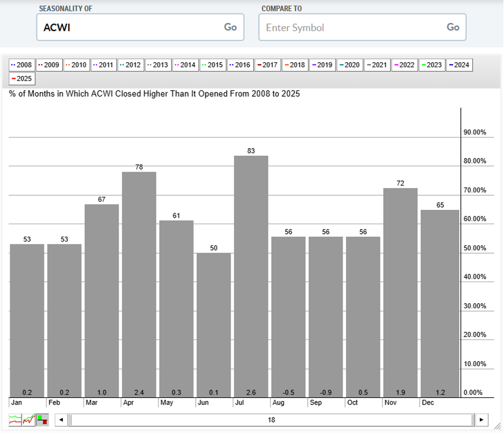Toggle the 2023 year series
This screenshot has width=504, height=434.
(x=432, y=64)
